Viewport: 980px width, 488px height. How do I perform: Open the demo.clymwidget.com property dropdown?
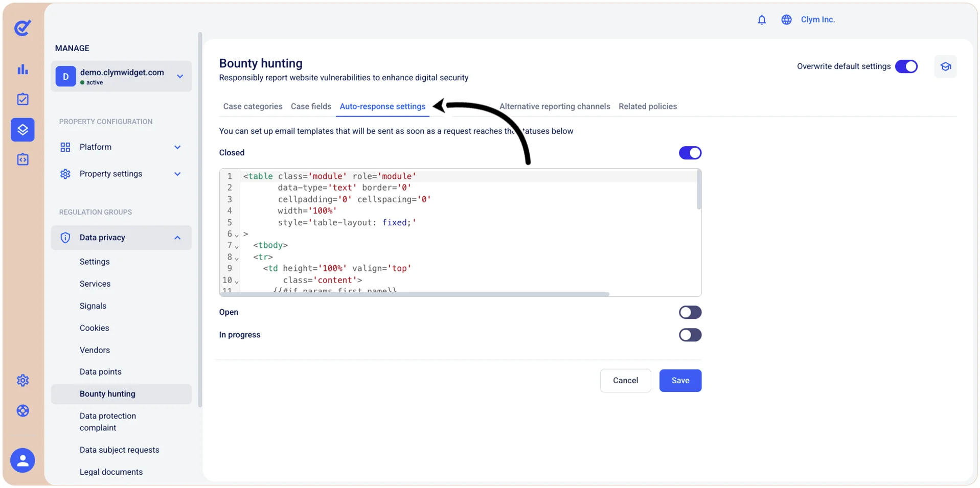121,76
